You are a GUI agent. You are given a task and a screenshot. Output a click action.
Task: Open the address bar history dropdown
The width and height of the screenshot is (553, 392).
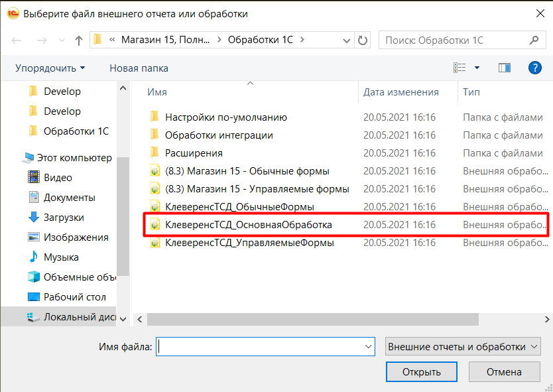(347, 40)
